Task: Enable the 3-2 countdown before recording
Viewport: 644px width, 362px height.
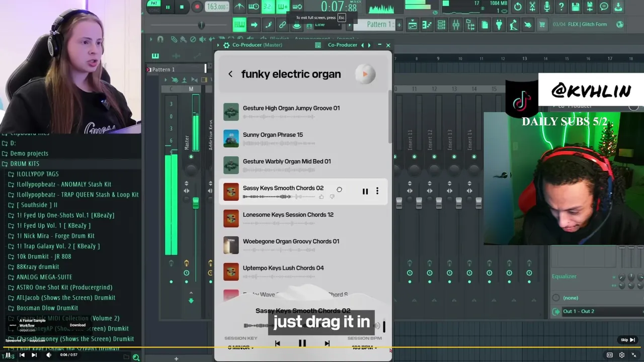Action: (x=268, y=7)
